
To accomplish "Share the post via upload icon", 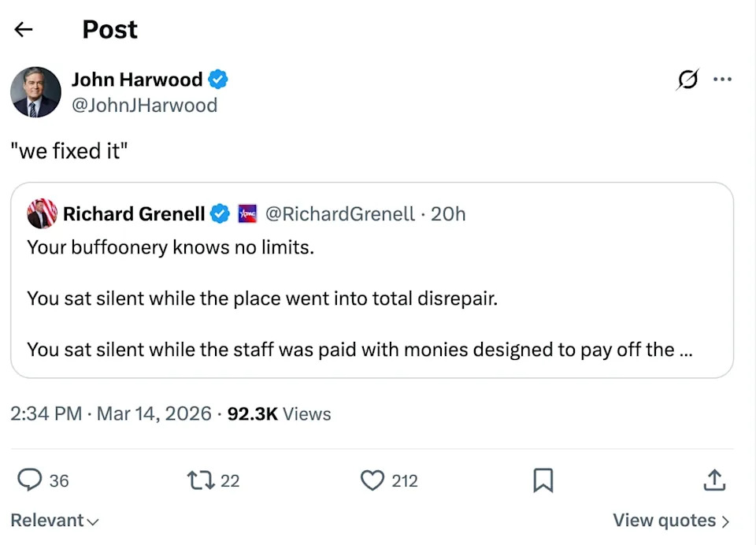I will pyautogui.click(x=714, y=480).
